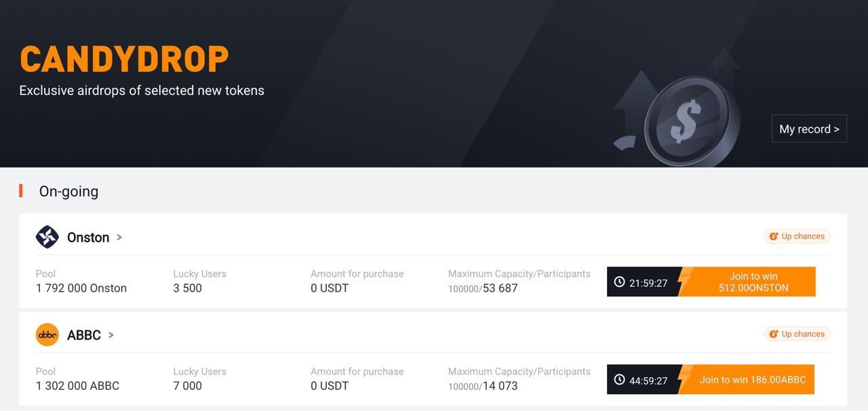Image resolution: width=868 pixels, height=411 pixels.
Task: Open the My record page
Action: pos(809,129)
